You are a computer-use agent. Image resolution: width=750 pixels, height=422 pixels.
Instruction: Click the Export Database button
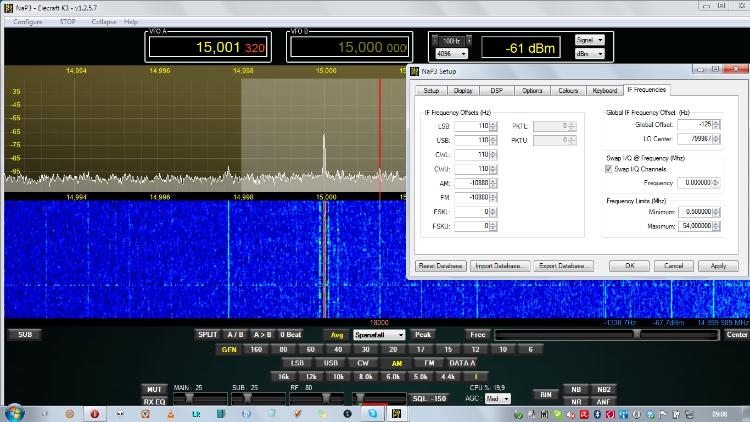tap(564, 266)
